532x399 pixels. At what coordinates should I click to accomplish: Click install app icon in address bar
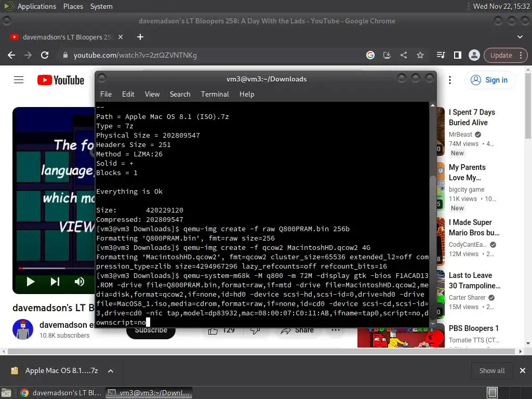(387, 55)
